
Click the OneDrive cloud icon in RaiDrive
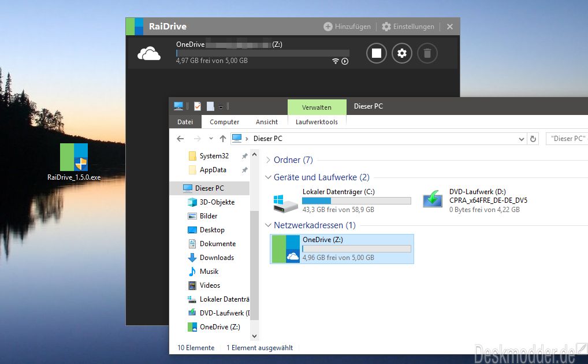coord(149,54)
